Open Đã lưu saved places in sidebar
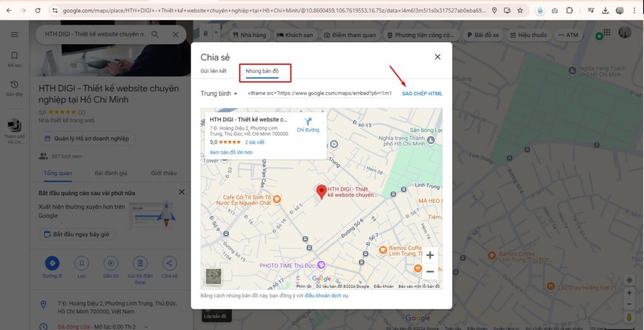644x330 pixels. [x=14, y=59]
